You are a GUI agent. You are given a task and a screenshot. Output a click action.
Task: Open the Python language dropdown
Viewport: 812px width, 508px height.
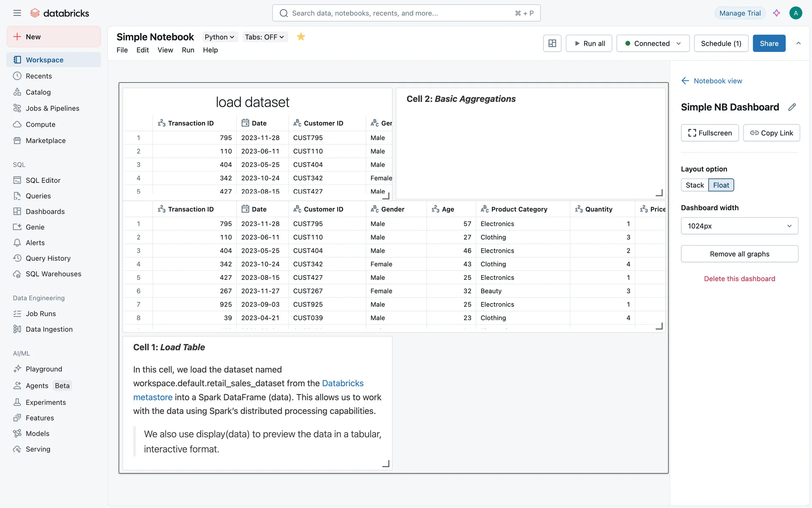pyautogui.click(x=219, y=37)
